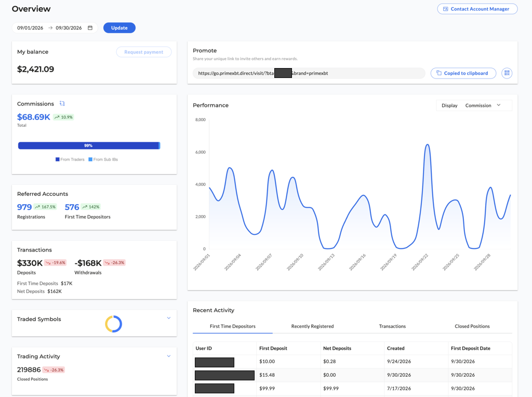Screen dimensions: 532x397
Task: Click the 9/24/2026 created date cell
Action: pyautogui.click(x=399, y=361)
